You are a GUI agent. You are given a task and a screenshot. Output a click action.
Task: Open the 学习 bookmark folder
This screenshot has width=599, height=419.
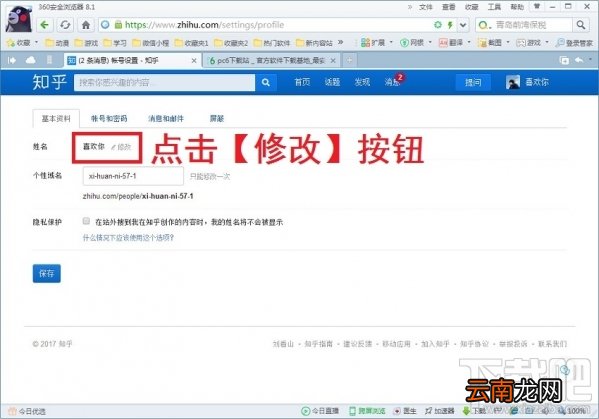click(115, 43)
